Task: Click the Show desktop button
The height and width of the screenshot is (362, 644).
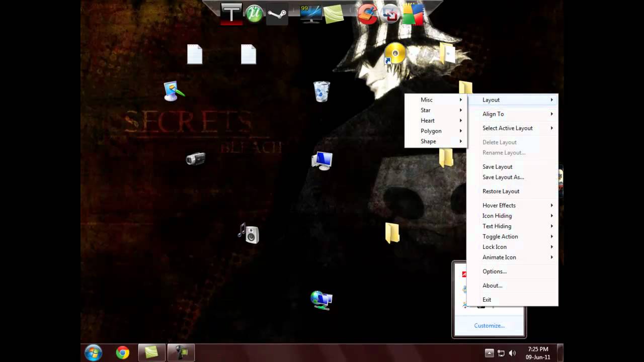Action: pos(560,353)
